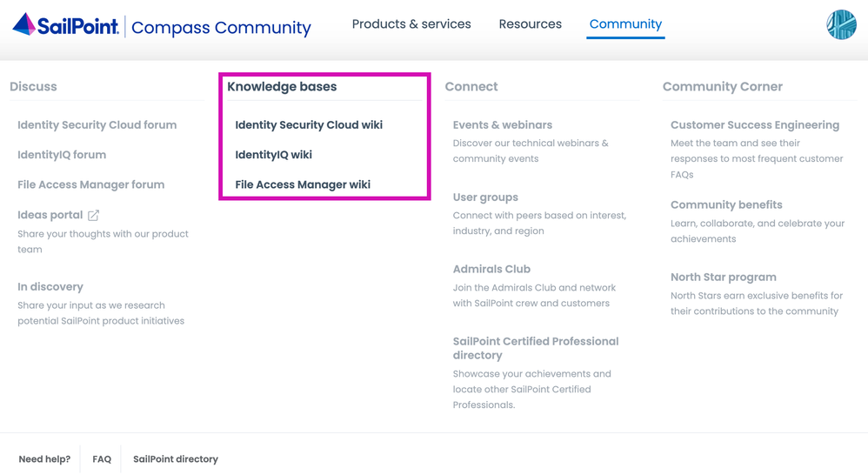Visit the In discovery page
Image resolution: width=868 pixels, height=475 pixels.
(50, 287)
